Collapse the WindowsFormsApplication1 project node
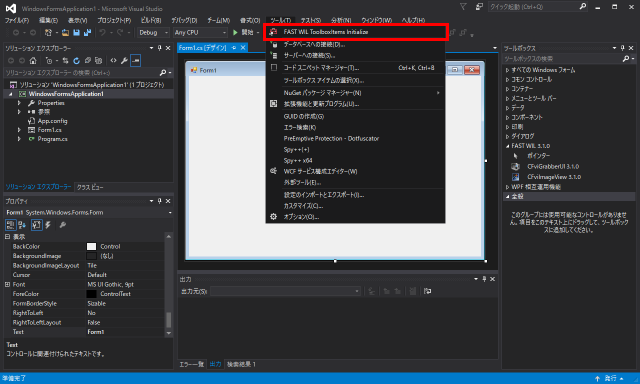Image resolution: width=640 pixels, height=384 pixels. tap(11, 94)
